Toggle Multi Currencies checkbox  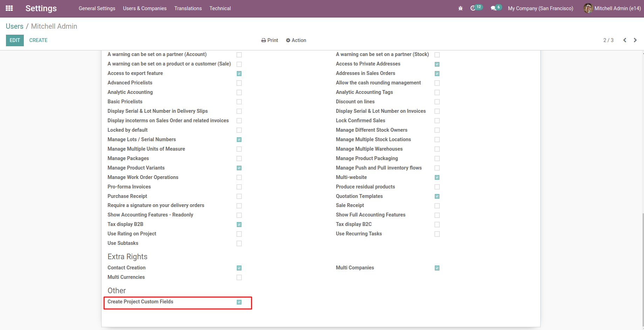click(239, 277)
